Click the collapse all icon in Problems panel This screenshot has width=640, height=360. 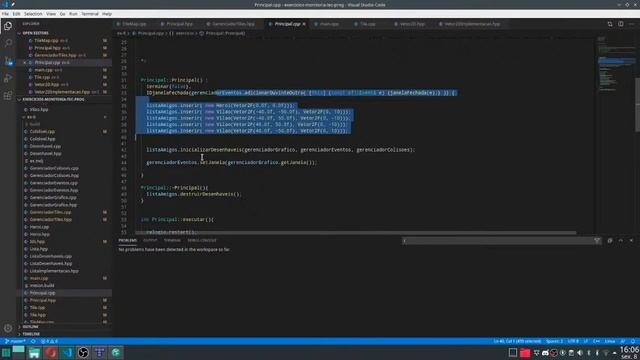(x=610, y=241)
